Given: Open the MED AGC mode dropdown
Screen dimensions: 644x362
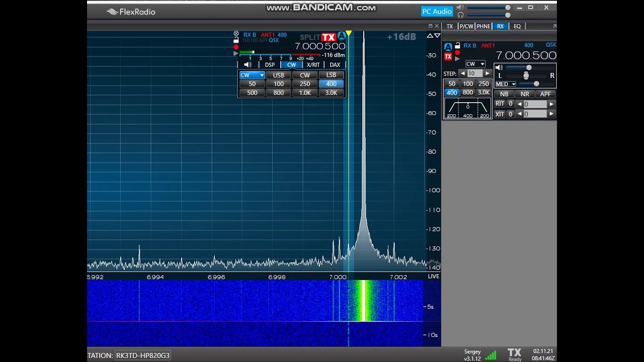Looking at the screenshot, I should (506, 84).
